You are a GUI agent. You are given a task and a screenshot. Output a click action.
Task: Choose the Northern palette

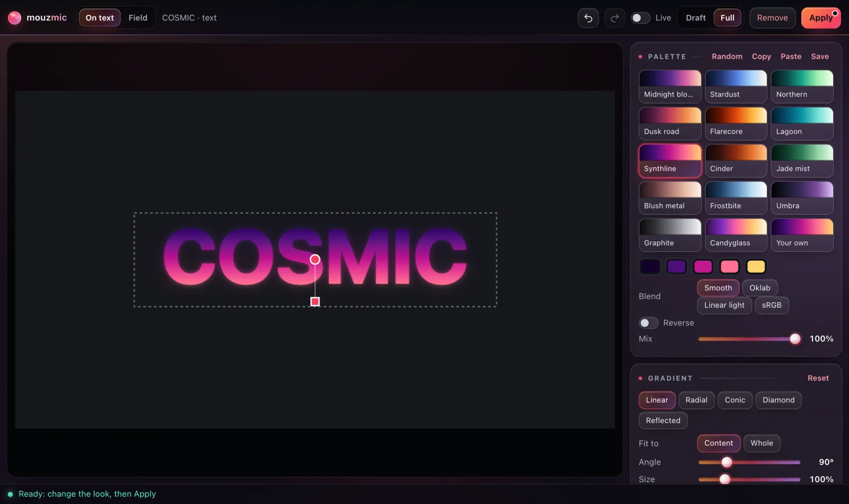pos(802,86)
